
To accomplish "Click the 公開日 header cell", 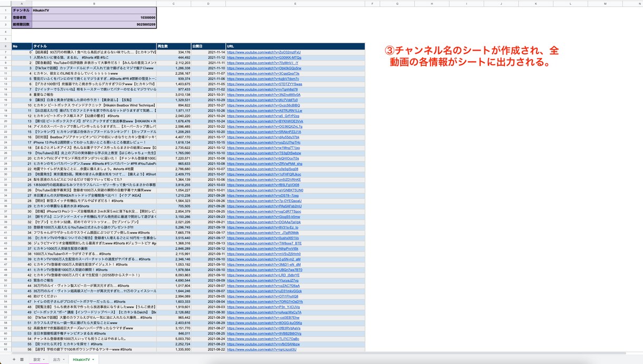I will tap(209, 46).
